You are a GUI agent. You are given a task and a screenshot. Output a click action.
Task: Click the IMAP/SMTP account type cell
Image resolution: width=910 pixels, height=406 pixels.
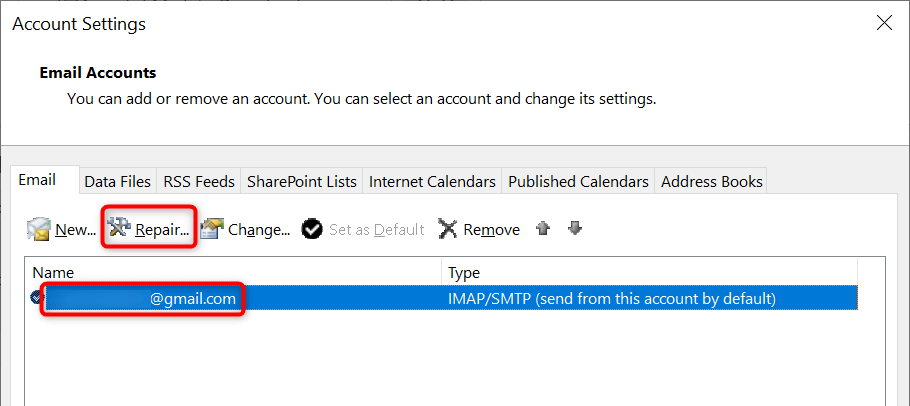[x=612, y=298]
